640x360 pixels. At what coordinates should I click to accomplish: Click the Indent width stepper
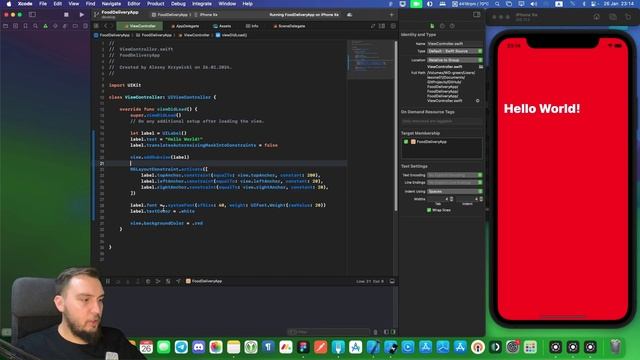point(481,199)
